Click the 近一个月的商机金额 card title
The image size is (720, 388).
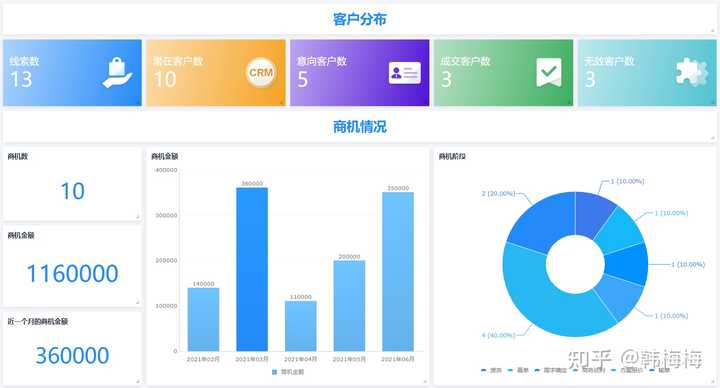tap(38, 321)
